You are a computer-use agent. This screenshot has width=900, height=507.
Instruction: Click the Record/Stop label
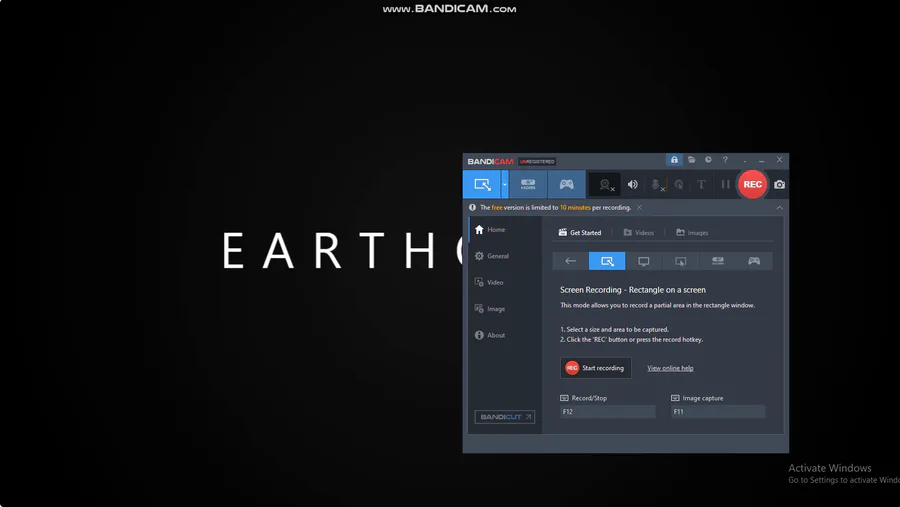pyautogui.click(x=589, y=398)
